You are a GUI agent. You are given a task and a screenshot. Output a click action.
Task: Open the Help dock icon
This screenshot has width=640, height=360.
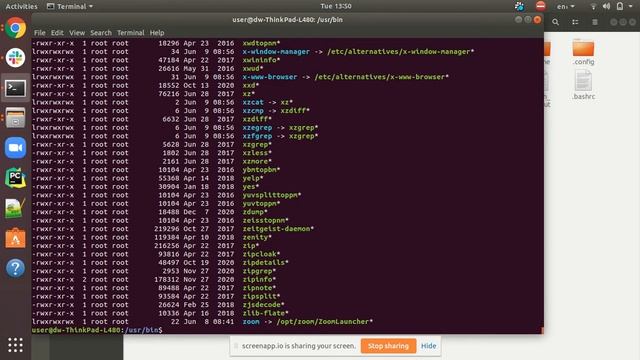pyautogui.click(x=16, y=268)
